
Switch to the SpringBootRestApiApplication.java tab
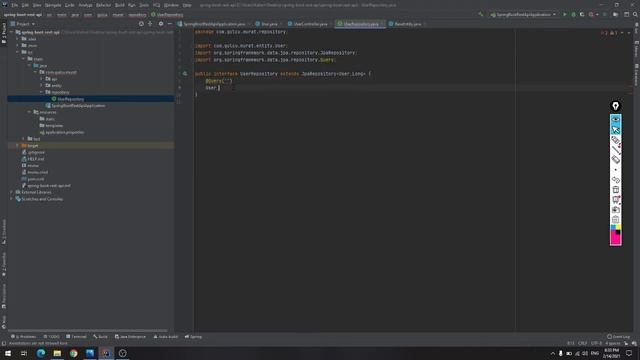(x=214, y=24)
